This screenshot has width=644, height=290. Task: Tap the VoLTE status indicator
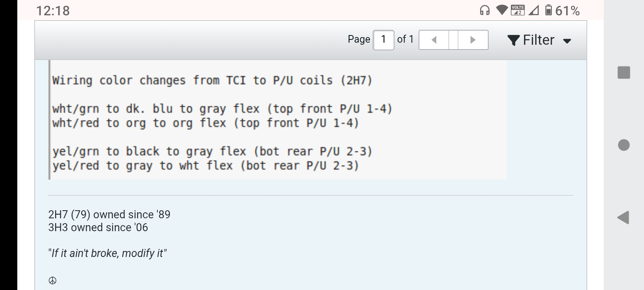[517, 10]
